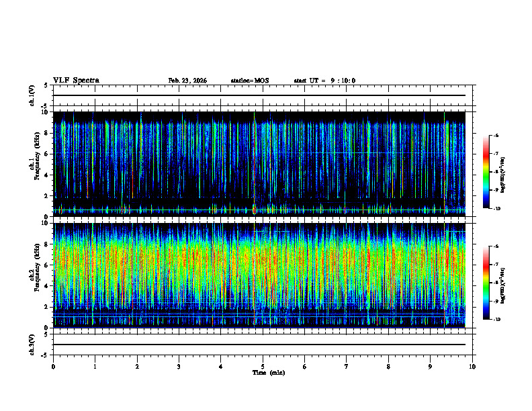Click the ch.3(V) waveform axis label
This screenshot has width=532, height=411.
point(32,345)
